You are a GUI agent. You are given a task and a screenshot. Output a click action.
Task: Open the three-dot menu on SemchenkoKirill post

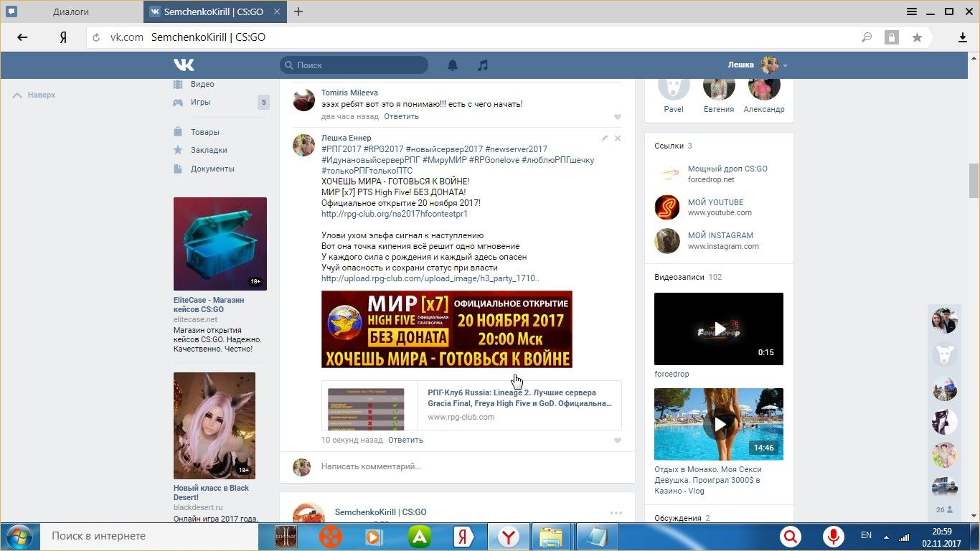click(x=616, y=513)
